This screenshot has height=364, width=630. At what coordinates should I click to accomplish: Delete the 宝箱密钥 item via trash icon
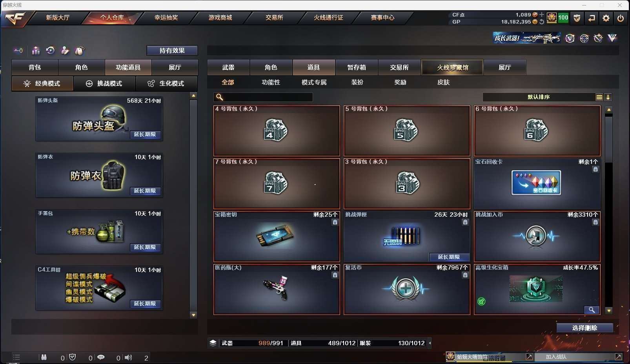(335, 222)
